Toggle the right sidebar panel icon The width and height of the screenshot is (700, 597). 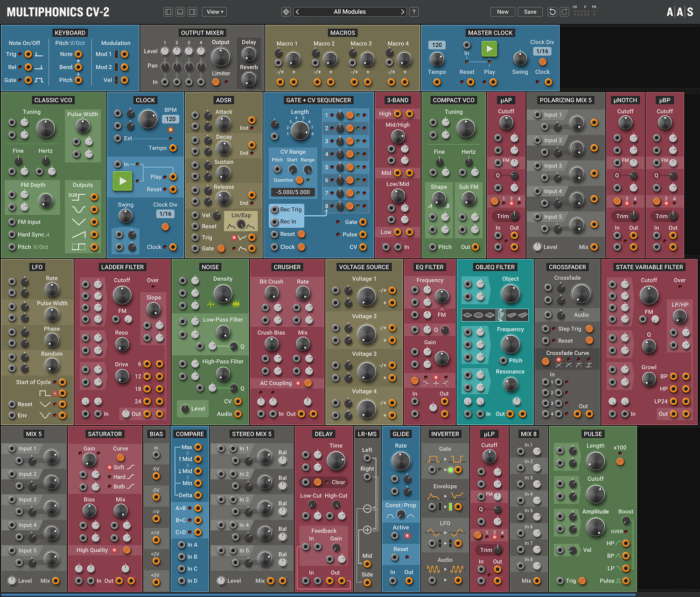[x=192, y=12]
